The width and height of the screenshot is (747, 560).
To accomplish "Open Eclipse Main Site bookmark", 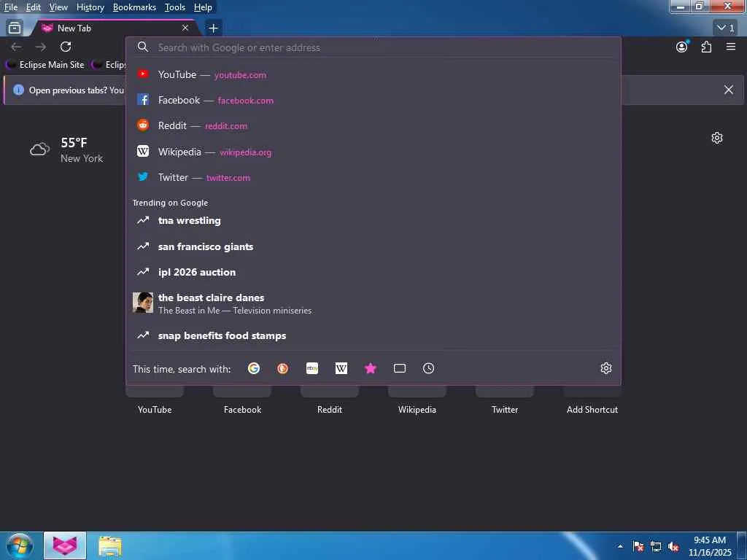I will point(45,65).
